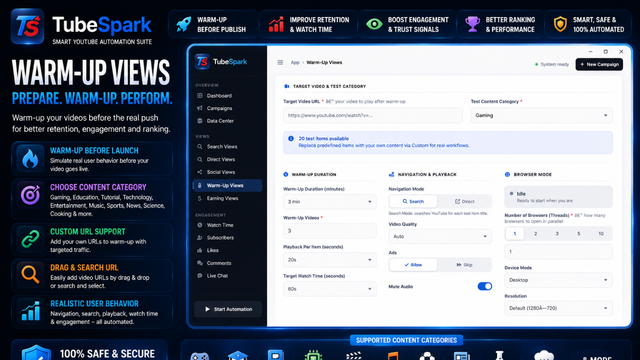Select 2 browser threads
640x360 pixels.
click(x=536, y=233)
